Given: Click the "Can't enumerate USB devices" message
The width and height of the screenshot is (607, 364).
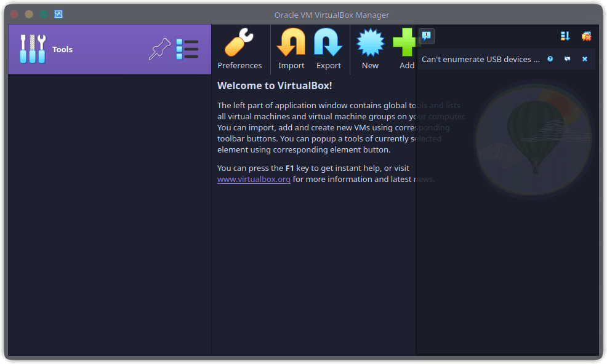Looking at the screenshot, I should click(480, 59).
